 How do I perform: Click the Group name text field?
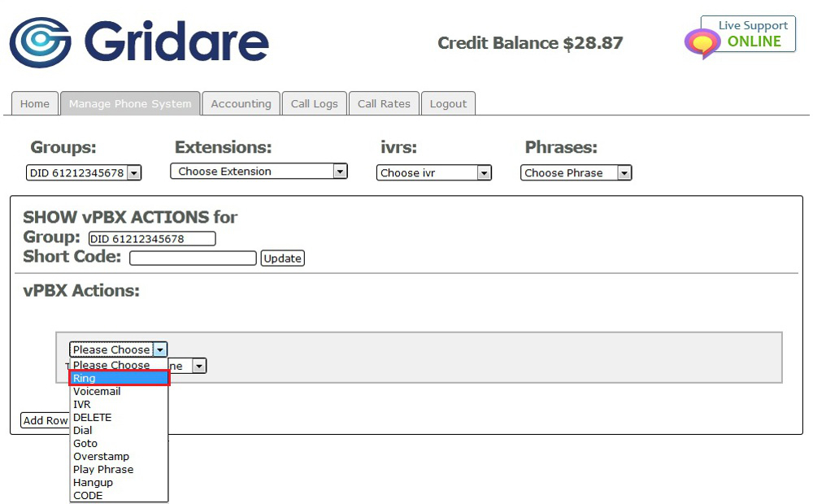point(152,239)
